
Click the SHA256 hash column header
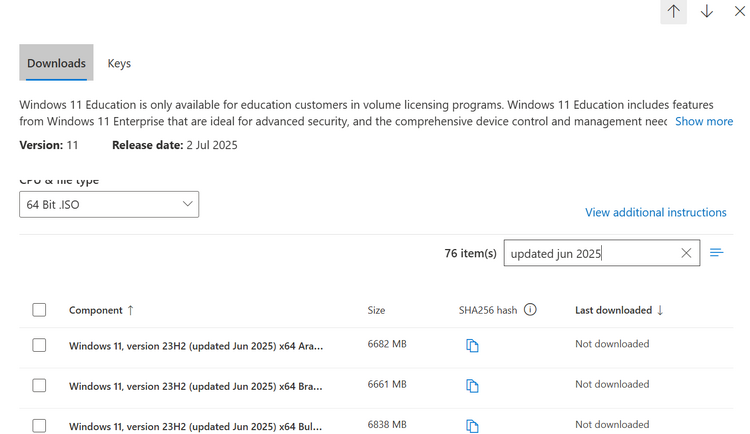tap(488, 310)
